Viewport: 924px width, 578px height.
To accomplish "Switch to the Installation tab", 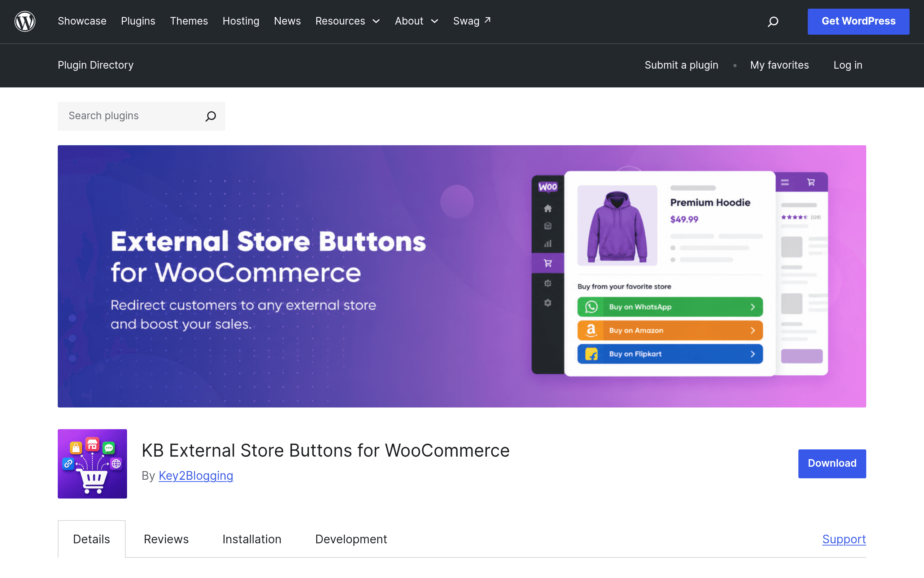I will click(x=252, y=539).
